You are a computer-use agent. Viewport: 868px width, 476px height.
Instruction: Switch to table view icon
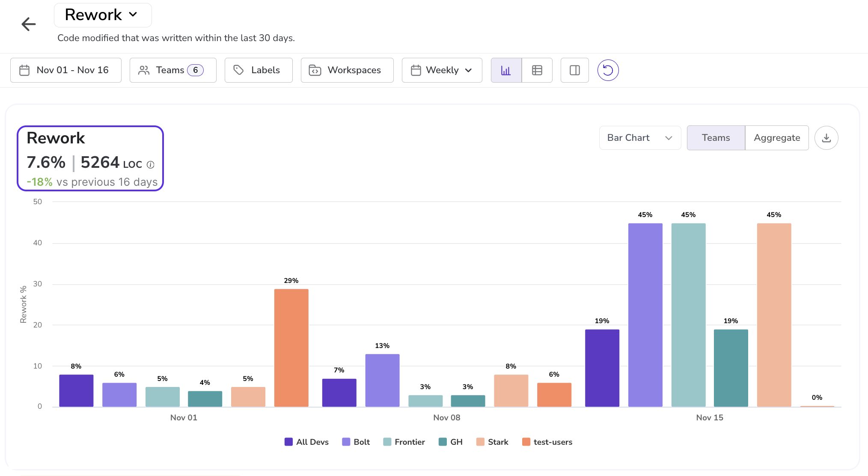(x=537, y=70)
